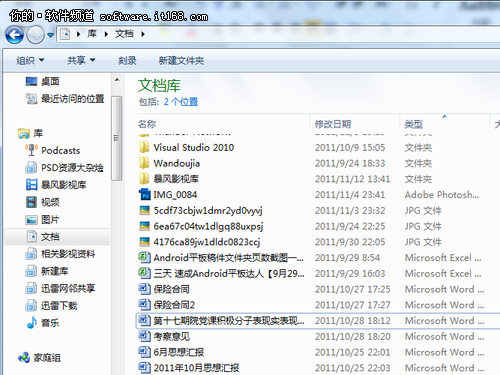Sort by 类型 column header
Viewport: 500px width, 375px height.
[414, 124]
